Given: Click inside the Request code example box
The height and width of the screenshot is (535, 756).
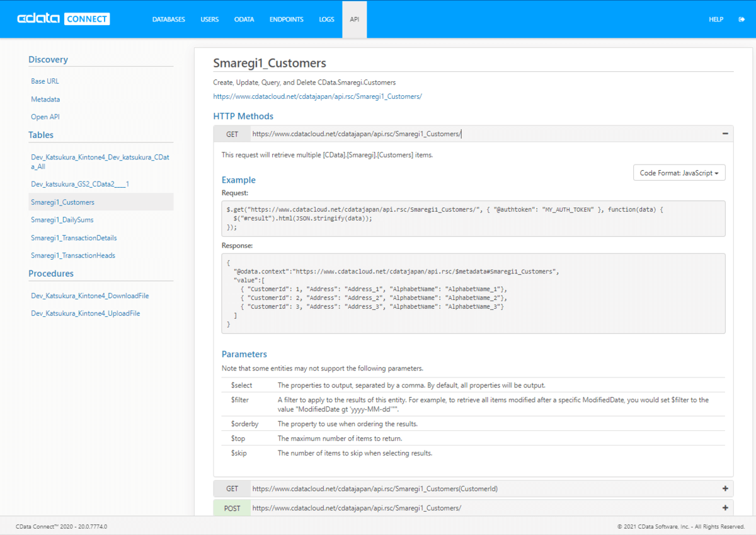Looking at the screenshot, I should 472,219.
